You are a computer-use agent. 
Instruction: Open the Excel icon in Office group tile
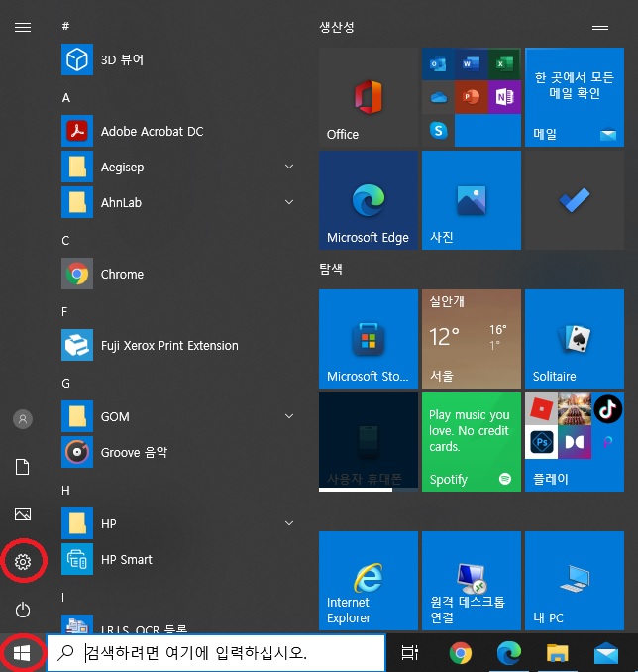(x=504, y=64)
